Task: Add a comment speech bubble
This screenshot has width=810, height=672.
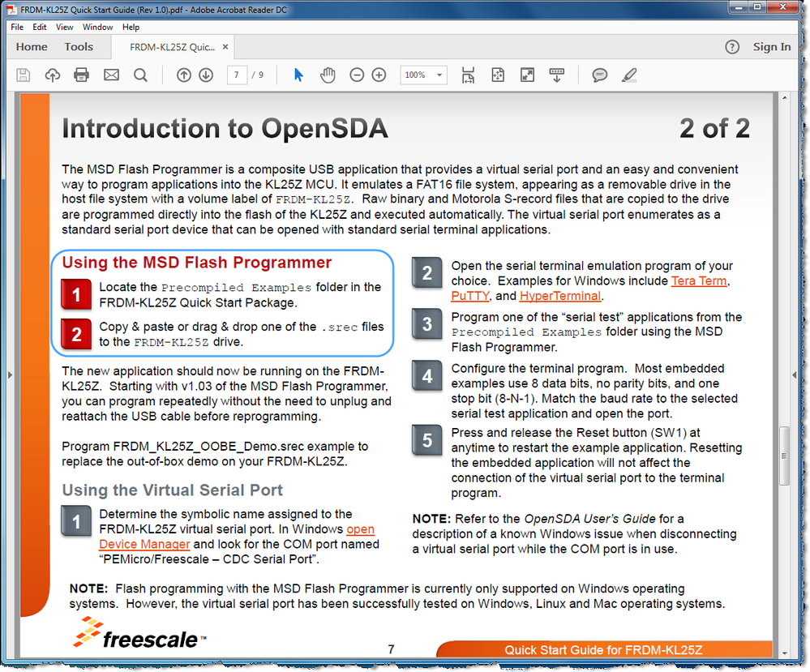Action: pos(599,75)
